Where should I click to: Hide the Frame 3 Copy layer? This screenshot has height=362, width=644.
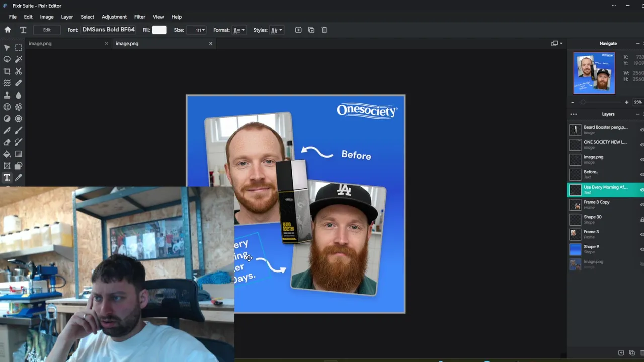[x=641, y=205]
